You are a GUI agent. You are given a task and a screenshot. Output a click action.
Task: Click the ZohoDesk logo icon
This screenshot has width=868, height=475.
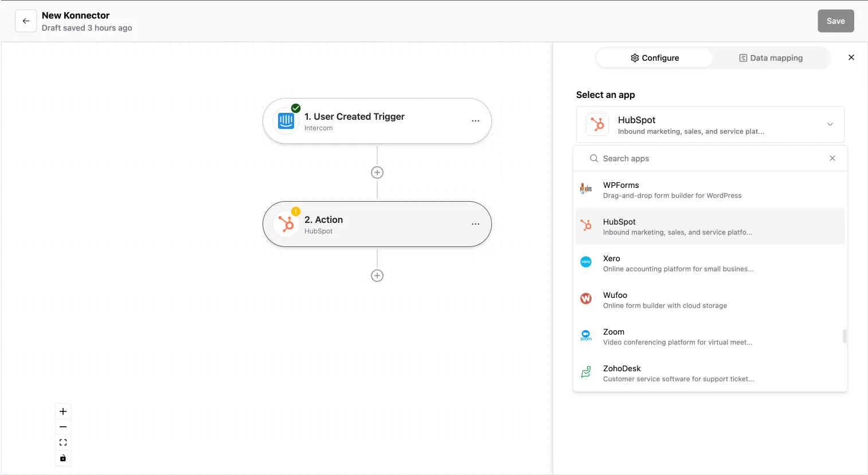(x=586, y=372)
